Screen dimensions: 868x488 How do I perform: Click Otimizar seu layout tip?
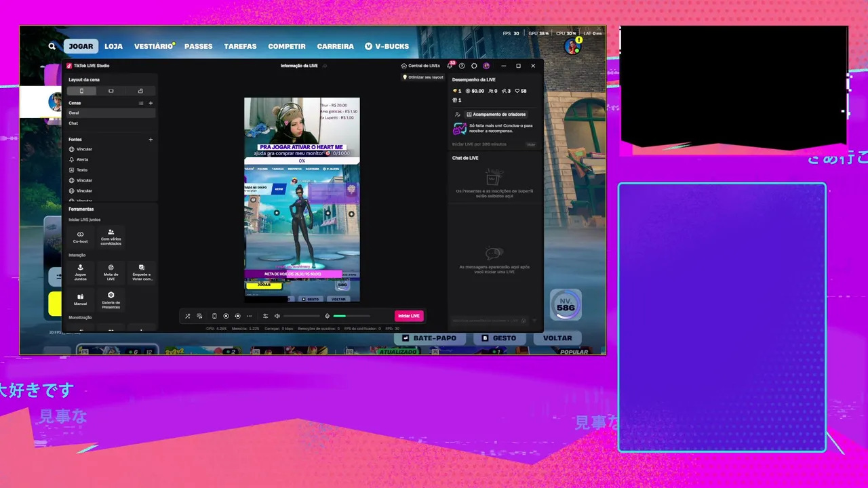tap(423, 77)
